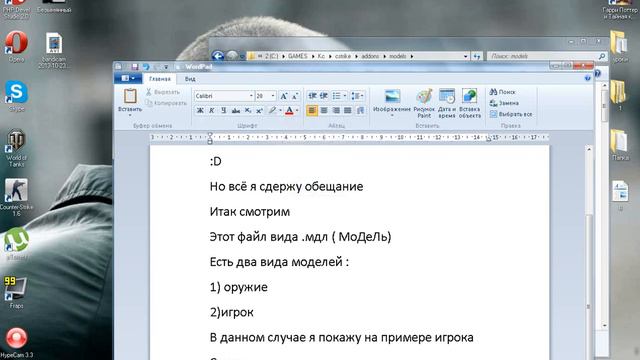Open Explorer address history dropdown

click(x=465, y=56)
